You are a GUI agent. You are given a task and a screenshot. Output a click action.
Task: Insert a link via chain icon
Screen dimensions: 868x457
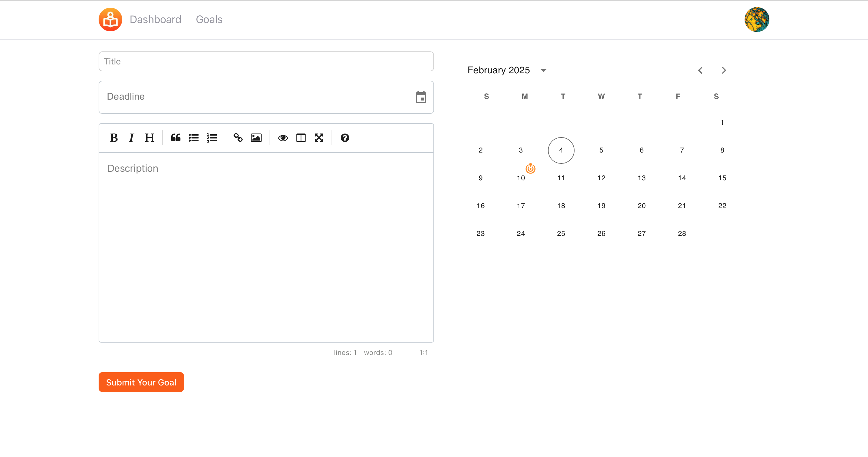(238, 138)
